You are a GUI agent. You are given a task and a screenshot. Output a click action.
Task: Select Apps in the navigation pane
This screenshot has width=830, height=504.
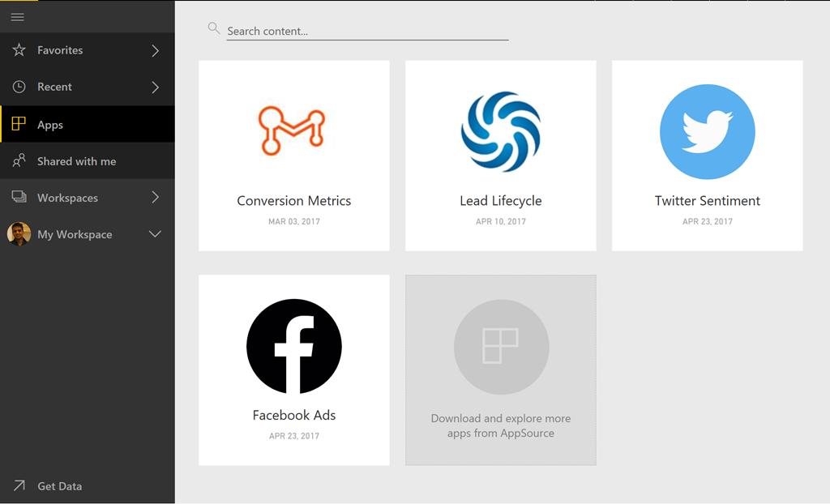coord(88,124)
